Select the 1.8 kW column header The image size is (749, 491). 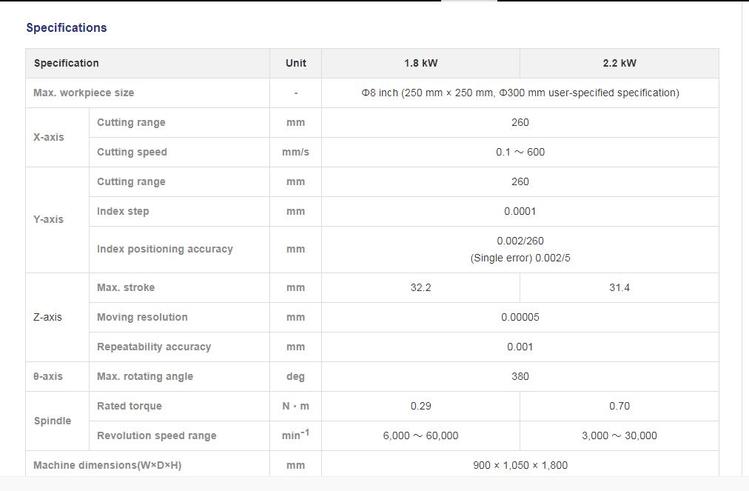click(420, 63)
